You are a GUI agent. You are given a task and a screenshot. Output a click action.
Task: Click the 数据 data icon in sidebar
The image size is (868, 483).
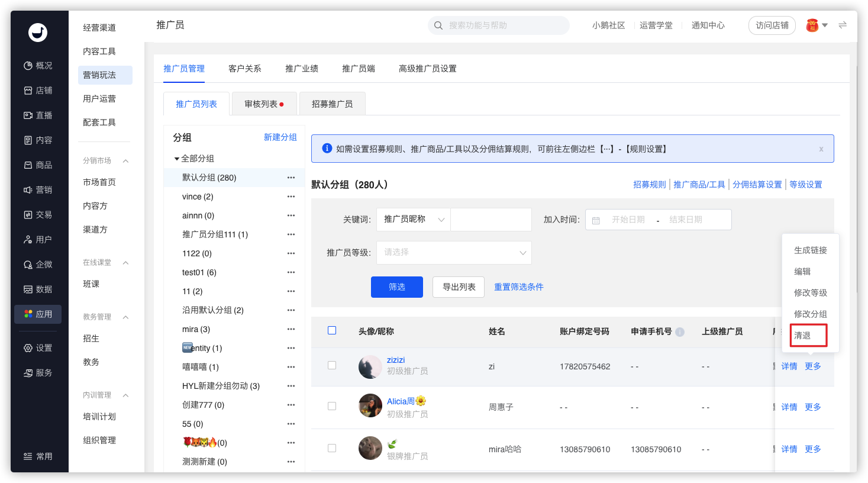point(28,289)
